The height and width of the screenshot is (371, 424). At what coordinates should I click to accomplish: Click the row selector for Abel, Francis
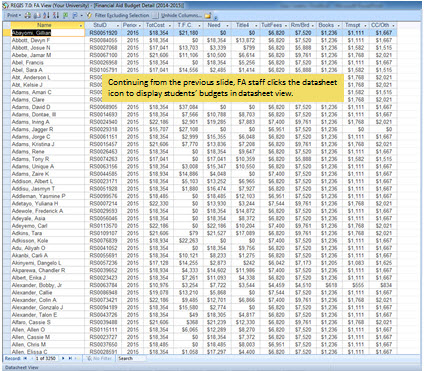[x=7, y=62]
